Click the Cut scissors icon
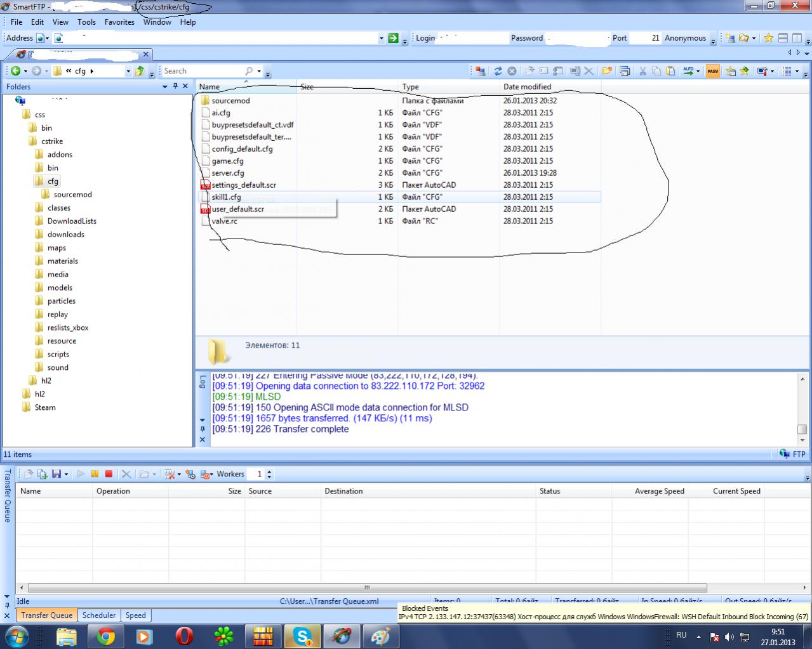Screen dimensions: 812x649 [x=642, y=71]
